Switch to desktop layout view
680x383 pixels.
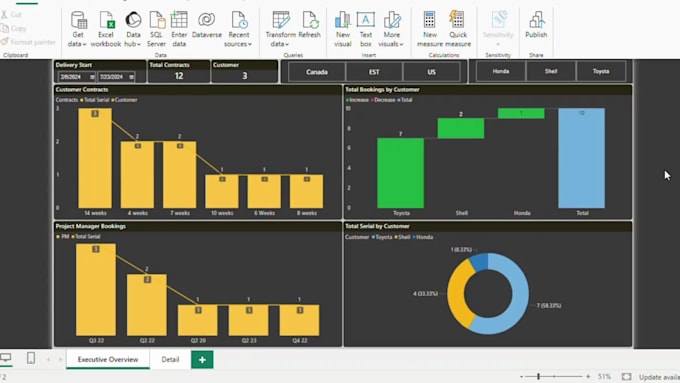tap(6, 358)
